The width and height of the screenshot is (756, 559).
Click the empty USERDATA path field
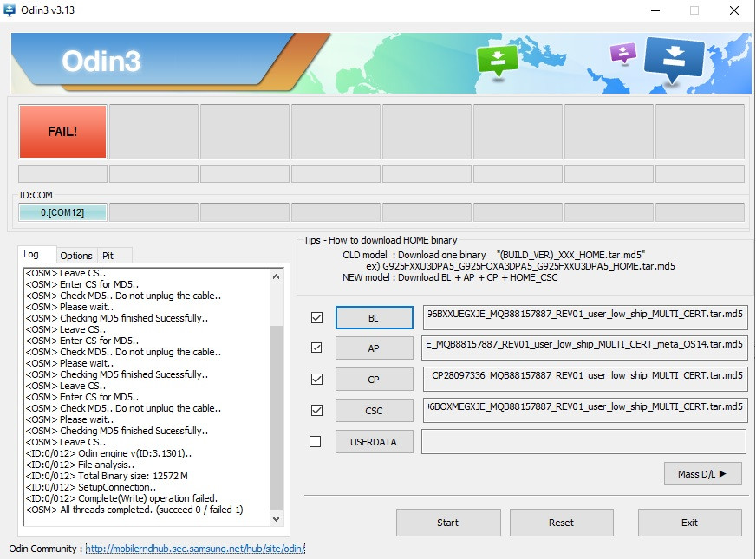pyautogui.click(x=583, y=441)
